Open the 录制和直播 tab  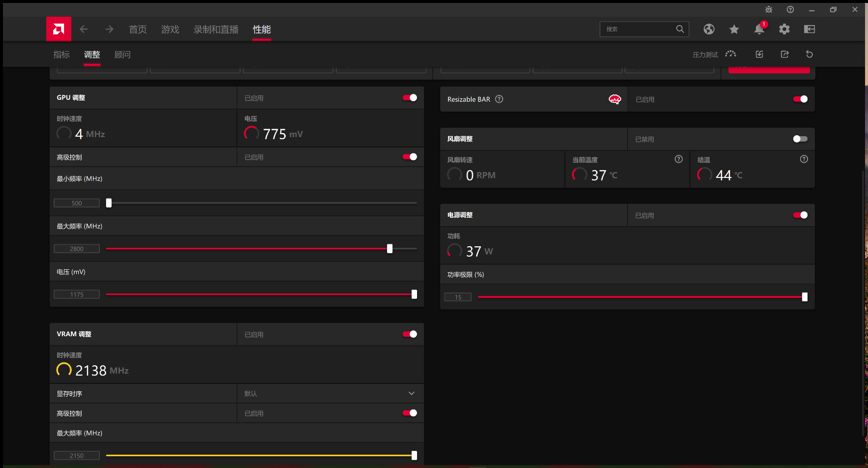click(x=216, y=29)
